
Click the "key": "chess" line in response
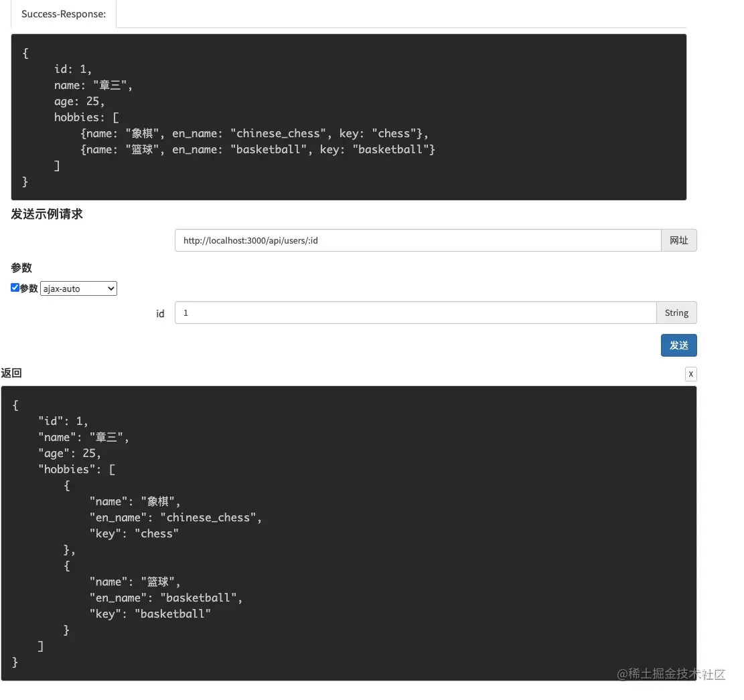[135, 533]
